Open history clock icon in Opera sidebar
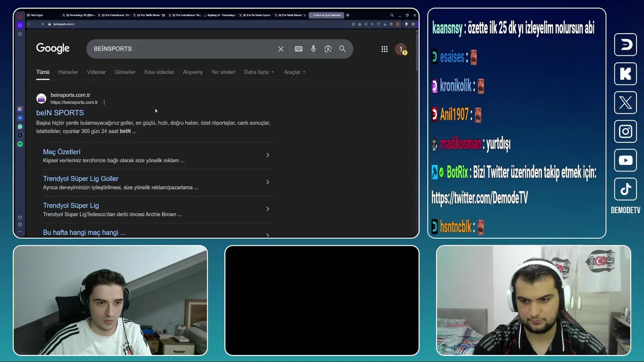644x362 pixels. coord(20,225)
